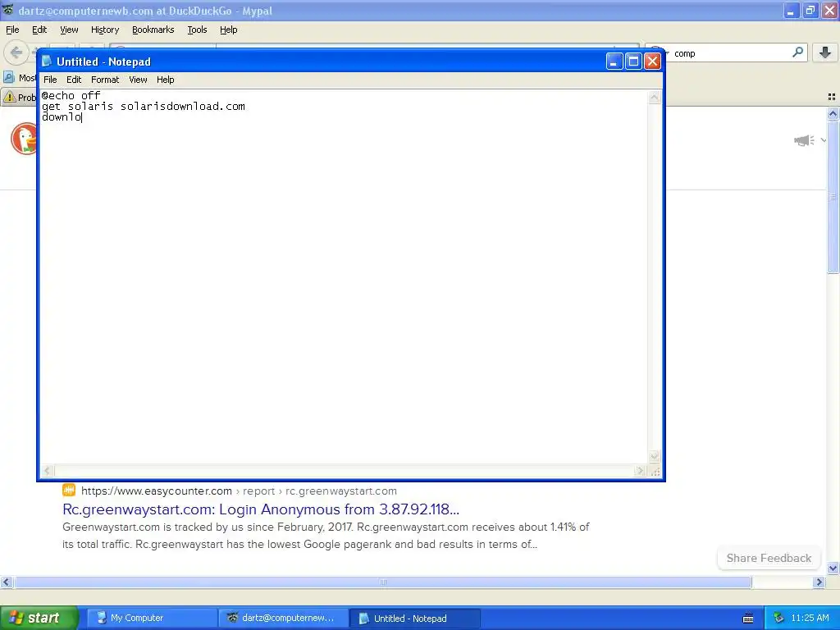Viewport: 840px width, 630px height.
Task: Click the warning 'Prob' tab icon
Action: coord(10,97)
